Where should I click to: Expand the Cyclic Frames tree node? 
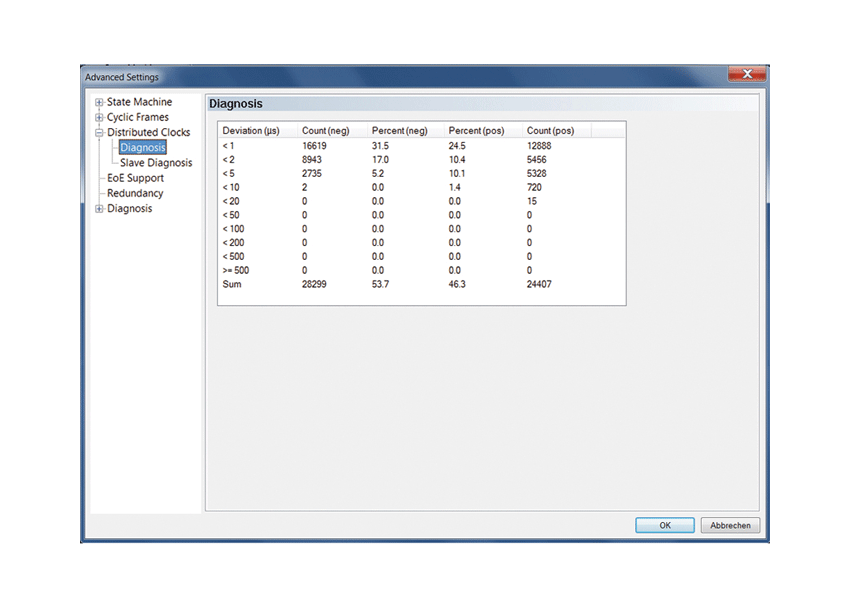click(x=99, y=117)
